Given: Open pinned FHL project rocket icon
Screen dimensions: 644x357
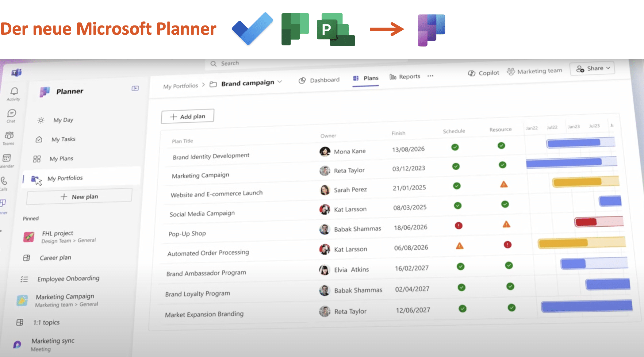Looking at the screenshot, I should tap(29, 237).
